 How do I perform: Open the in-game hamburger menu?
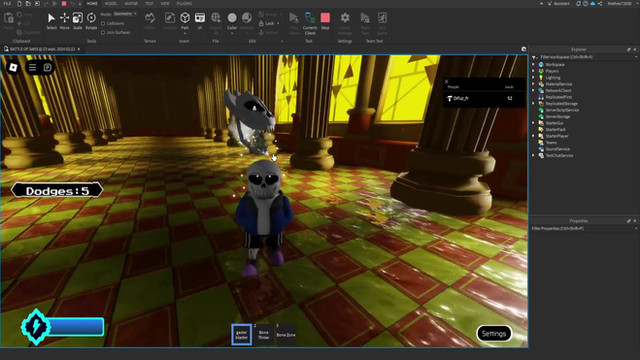pyautogui.click(x=32, y=67)
